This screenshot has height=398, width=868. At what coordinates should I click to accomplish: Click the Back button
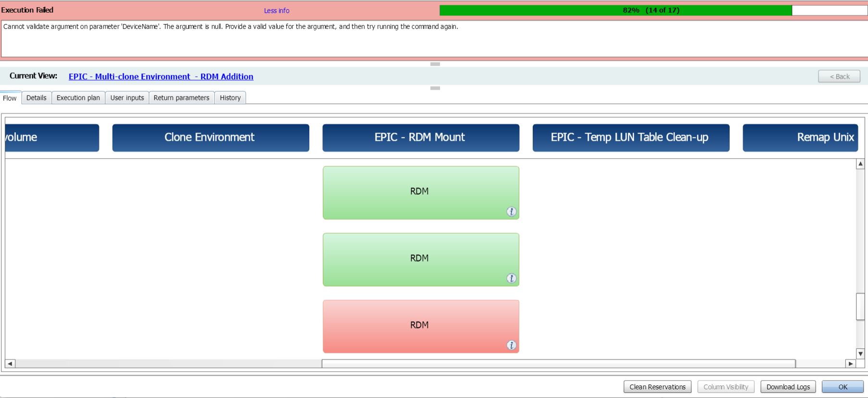[x=839, y=76]
